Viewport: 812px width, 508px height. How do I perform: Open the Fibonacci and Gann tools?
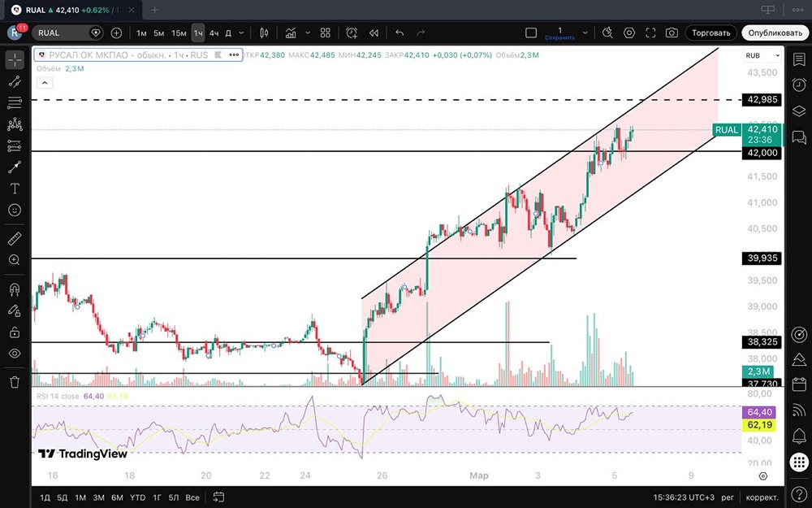coord(15,102)
